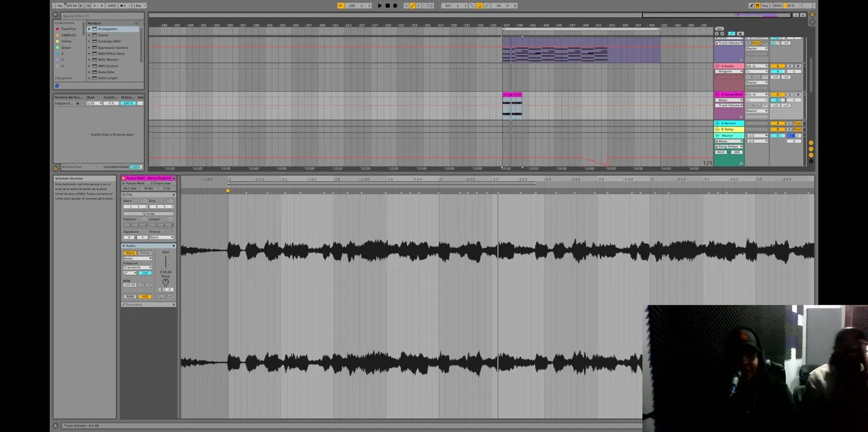This screenshot has width=868, height=432.
Task: Expand the Arpeggiator folder
Action: click(89, 29)
